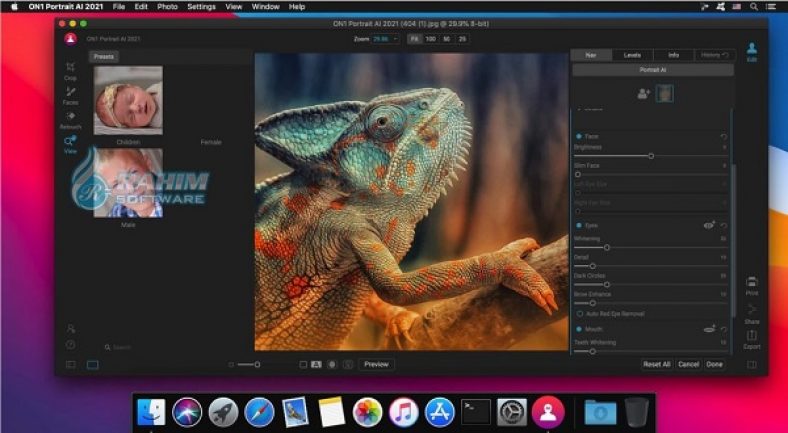Toggle the left panel visibility icon
788x433 pixels.
[71, 365]
